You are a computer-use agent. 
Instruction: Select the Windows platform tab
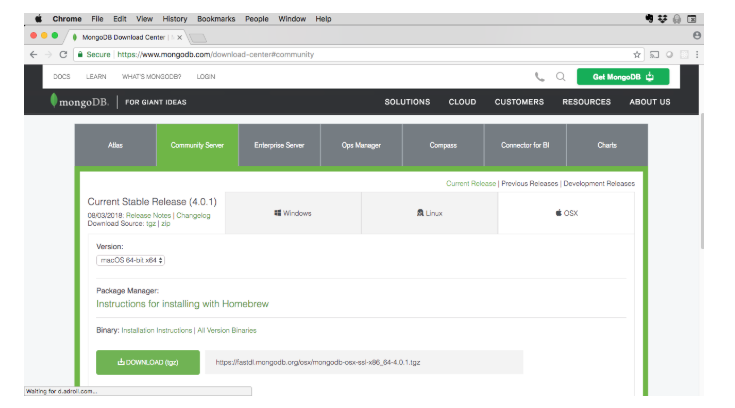[x=293, y=213]
